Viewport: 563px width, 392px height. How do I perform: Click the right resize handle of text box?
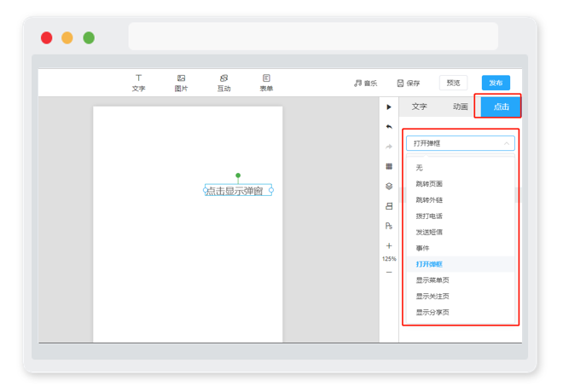pos(271,190)
